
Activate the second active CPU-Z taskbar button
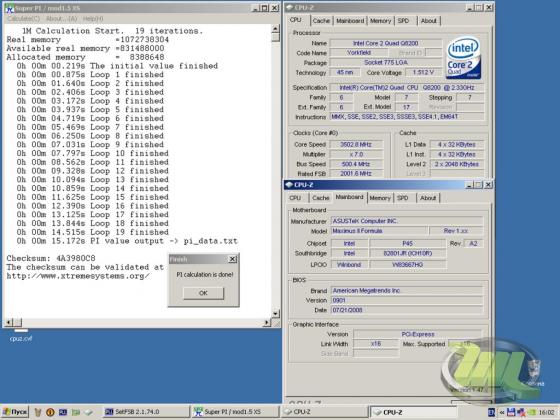(413, 412)
